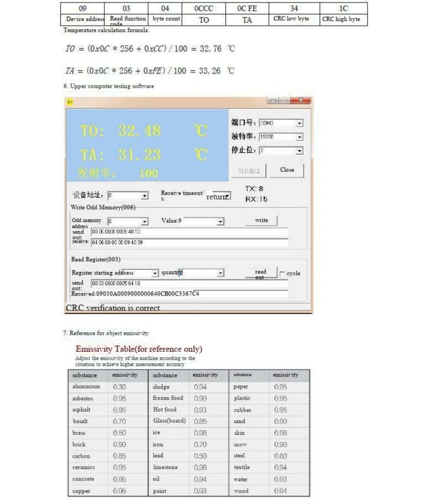Click the read register send out field

pos(190,283)
